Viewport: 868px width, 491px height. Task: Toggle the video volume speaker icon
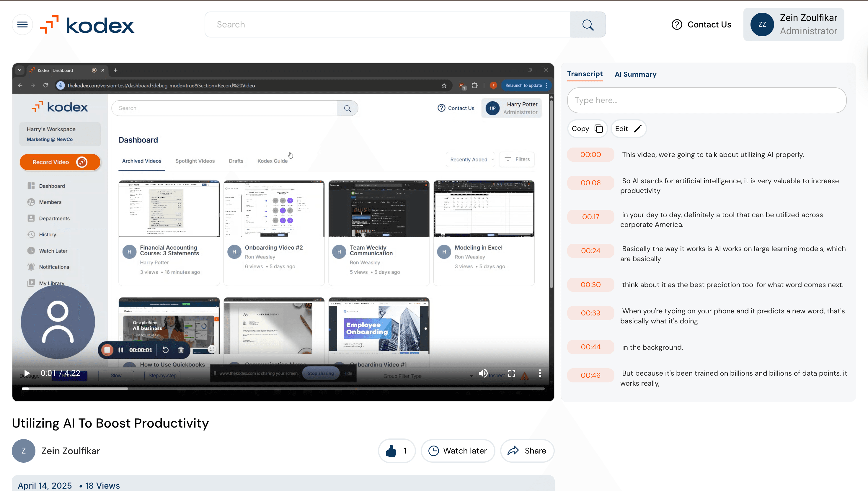click(483, 373)
